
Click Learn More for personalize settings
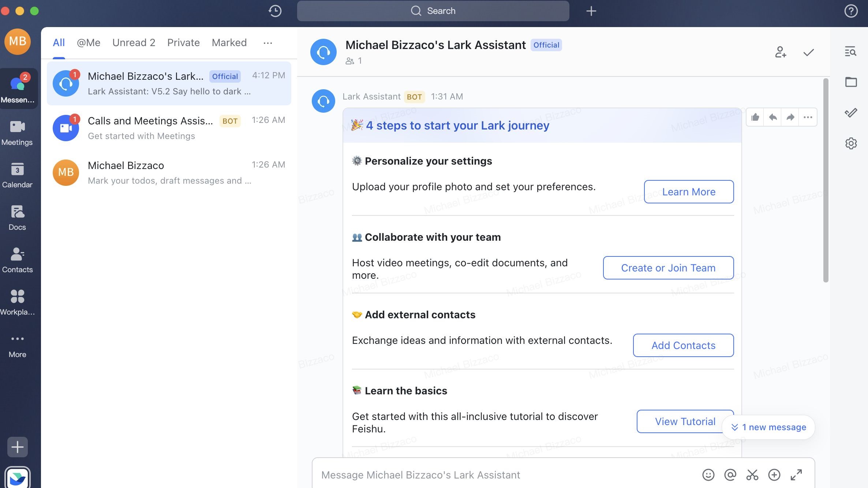[x=689, y=191]
